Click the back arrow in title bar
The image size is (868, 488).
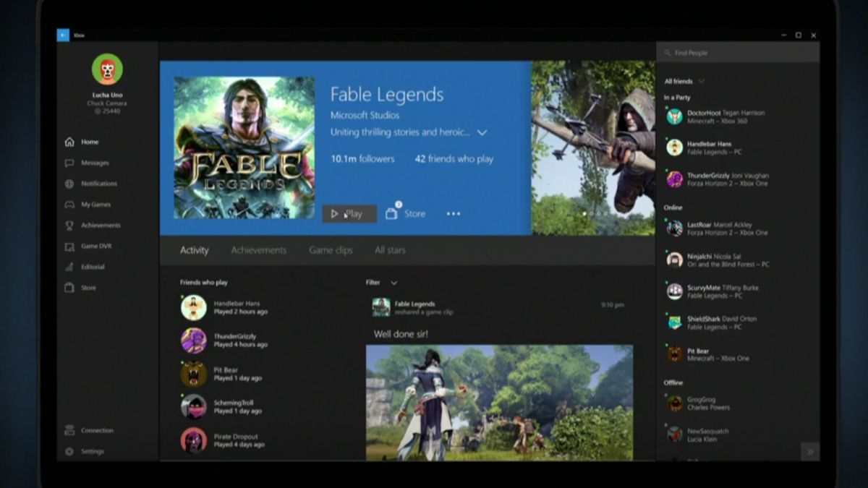pyautogui.click(x=63, y=35)
